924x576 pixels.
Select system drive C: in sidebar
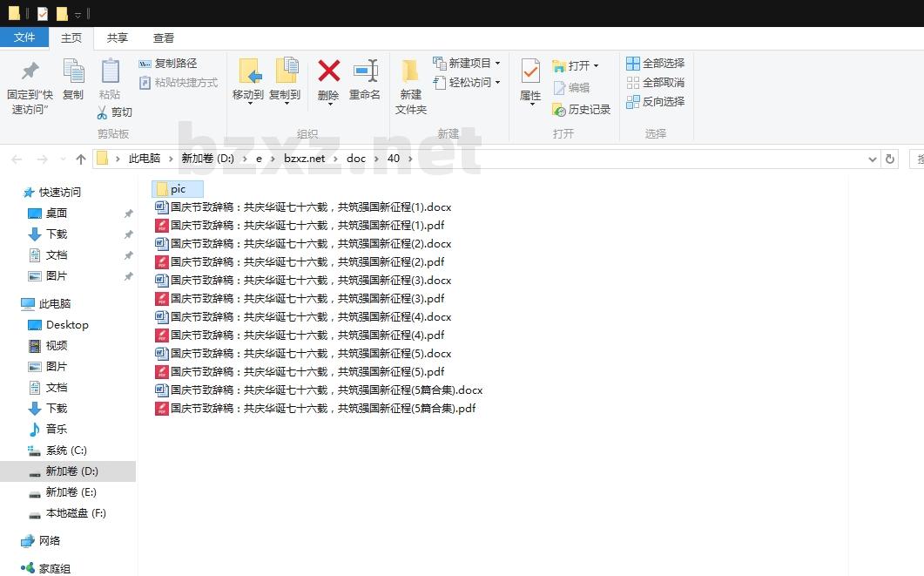pos(66,451)
